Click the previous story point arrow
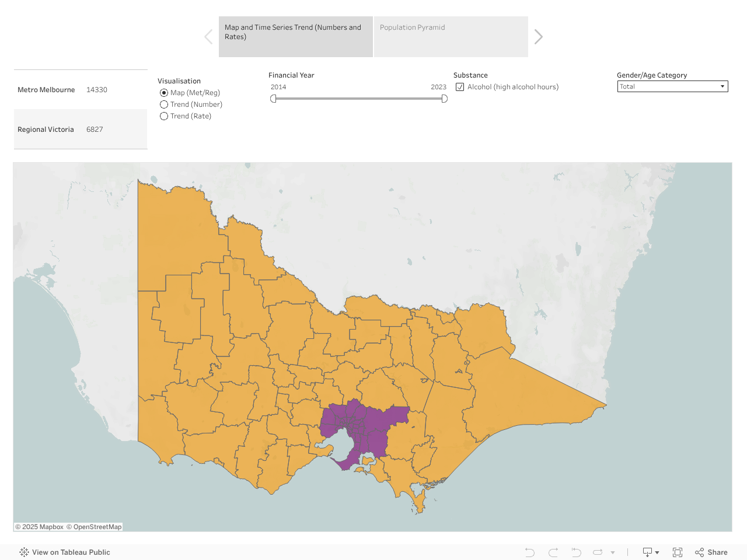 click(208, 37)
